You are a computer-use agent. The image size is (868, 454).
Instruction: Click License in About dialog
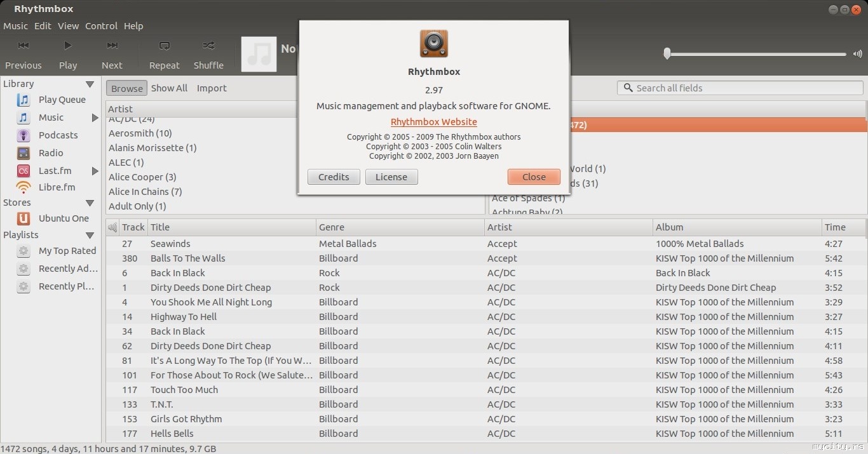pos(391,177)
